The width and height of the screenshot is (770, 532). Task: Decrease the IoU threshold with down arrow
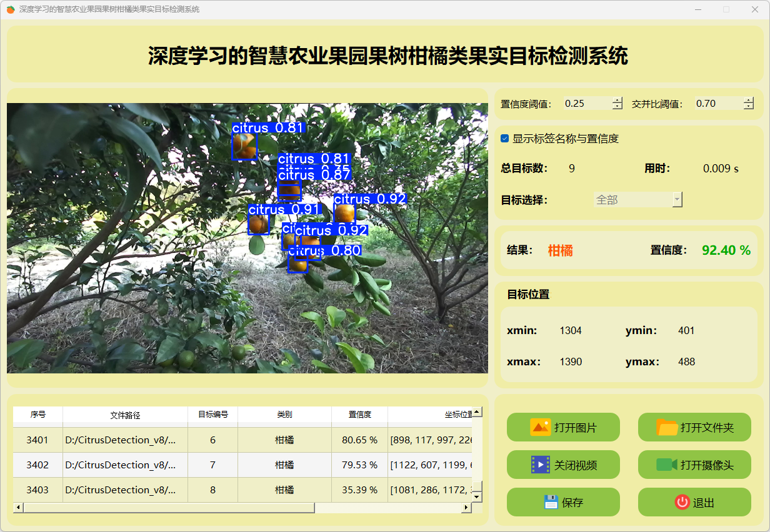[x=748, y=107]
